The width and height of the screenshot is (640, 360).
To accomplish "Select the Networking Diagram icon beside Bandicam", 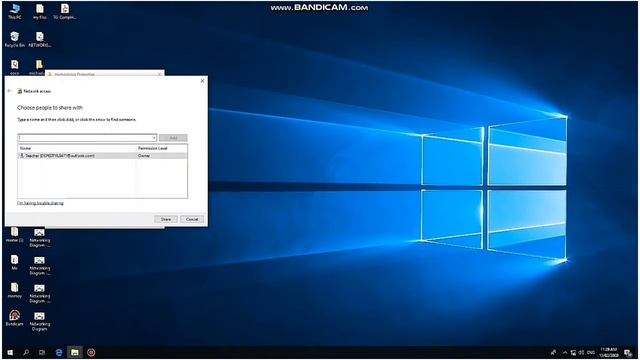I will 40,321.
